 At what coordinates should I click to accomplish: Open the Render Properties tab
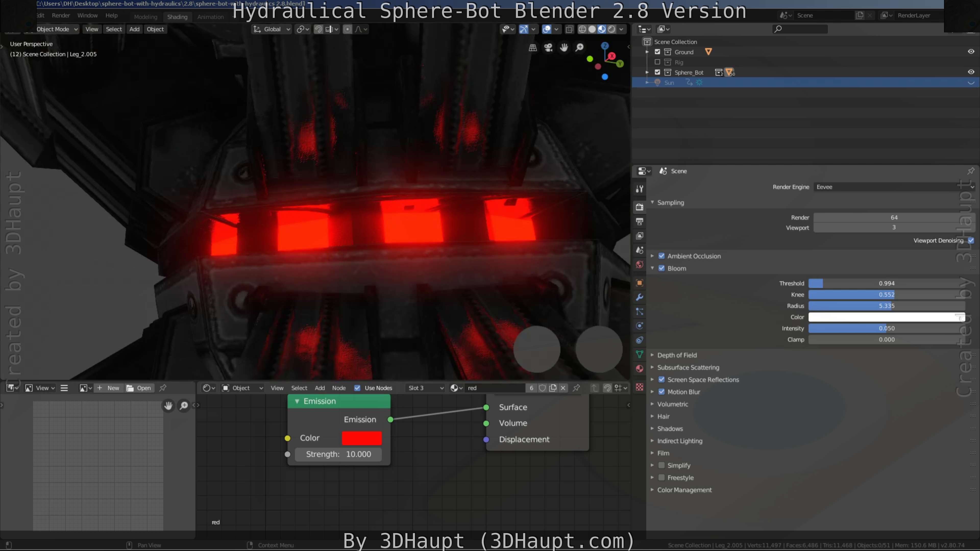[x=639, y=206]
